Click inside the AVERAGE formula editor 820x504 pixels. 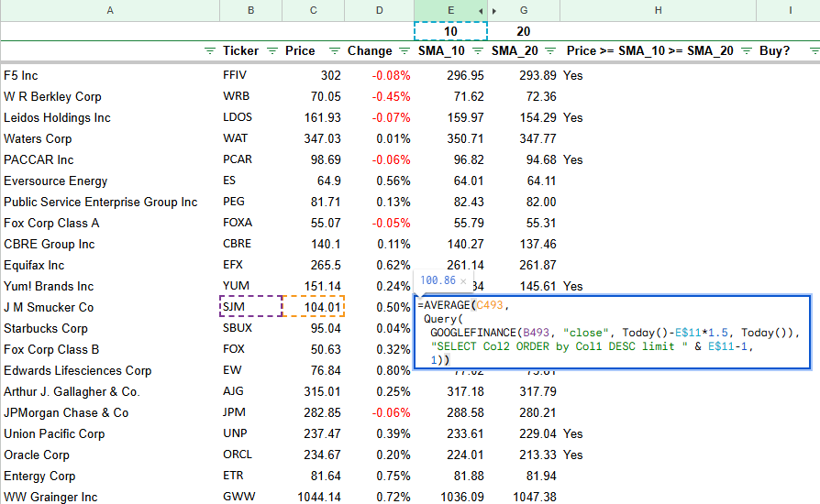click(x=613, y=332)
